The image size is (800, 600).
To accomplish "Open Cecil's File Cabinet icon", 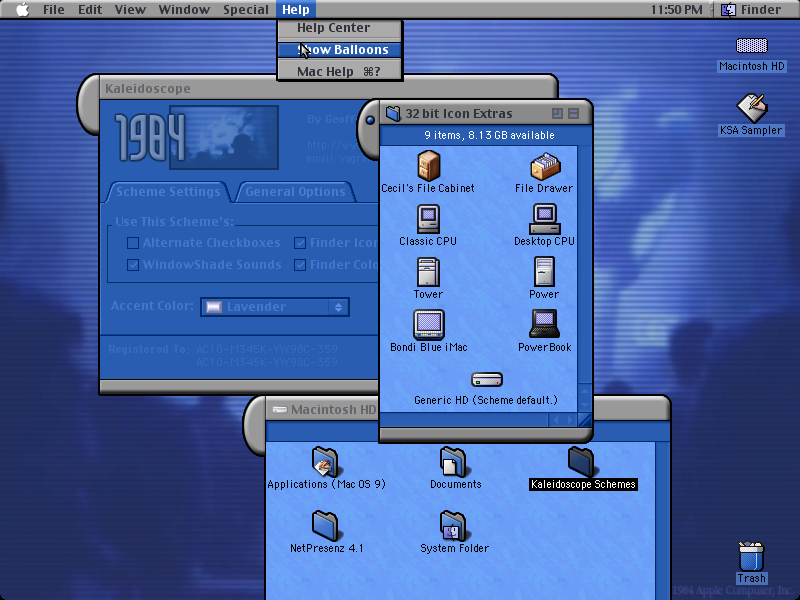I will pos(429,166).
